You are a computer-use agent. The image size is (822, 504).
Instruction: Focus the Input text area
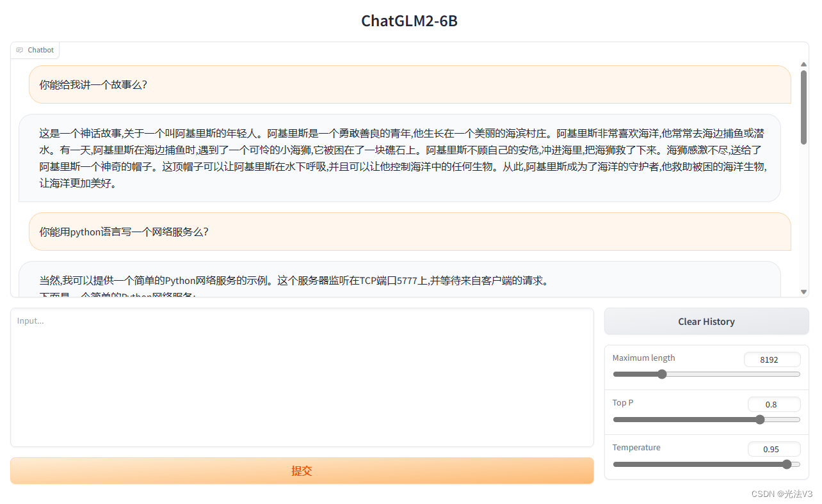302,377
